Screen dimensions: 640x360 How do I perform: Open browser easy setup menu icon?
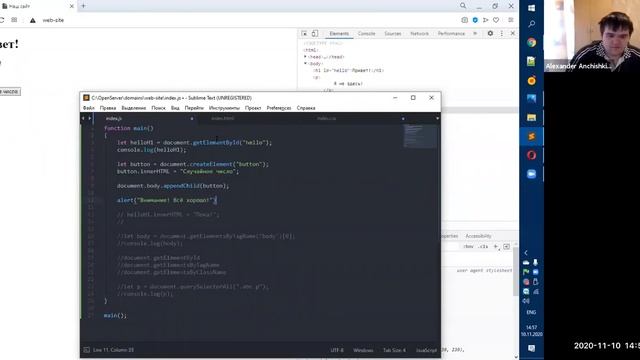(511, 20)
